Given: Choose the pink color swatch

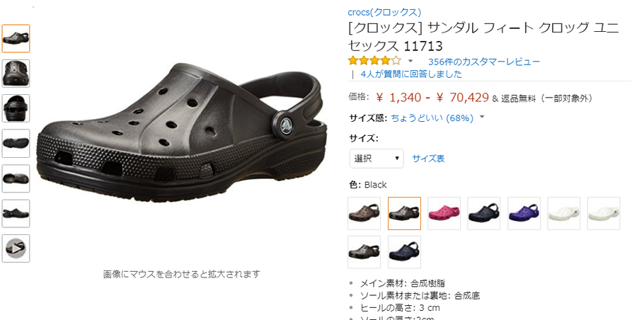Looking at the screenshot, I should (444, 213).
